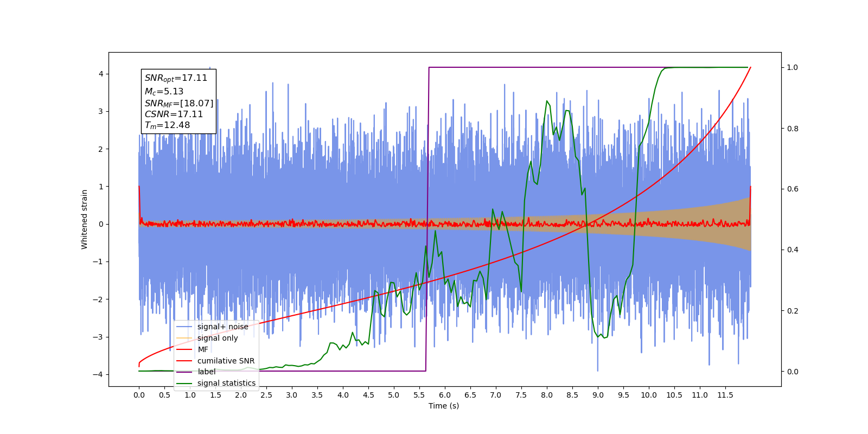The width and height of the screenshot is (868, 434).
Task: Click the green line swatch for signal statistics
Action: [184, 383]
